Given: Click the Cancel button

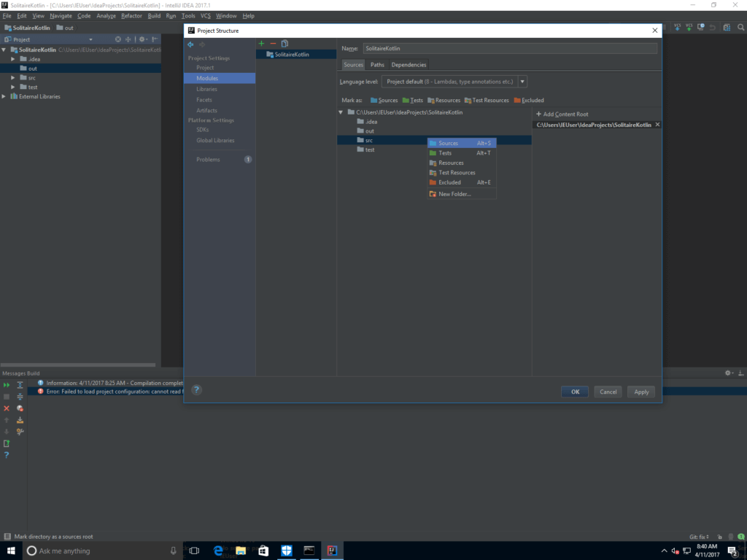Looking at the screenshot, I should (x=608, y=392).
